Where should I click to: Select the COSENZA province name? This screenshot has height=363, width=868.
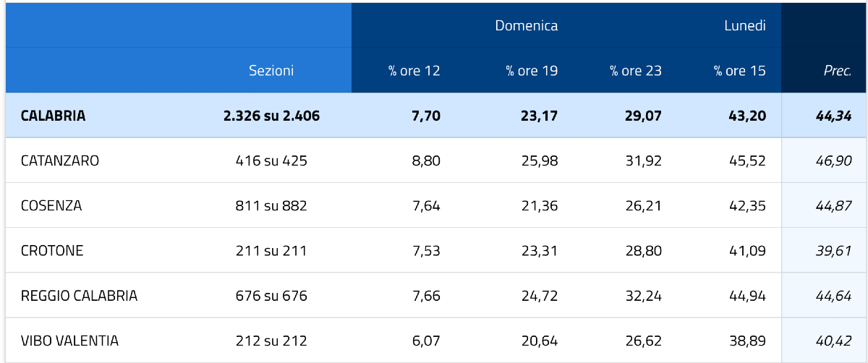pos(51,206)
